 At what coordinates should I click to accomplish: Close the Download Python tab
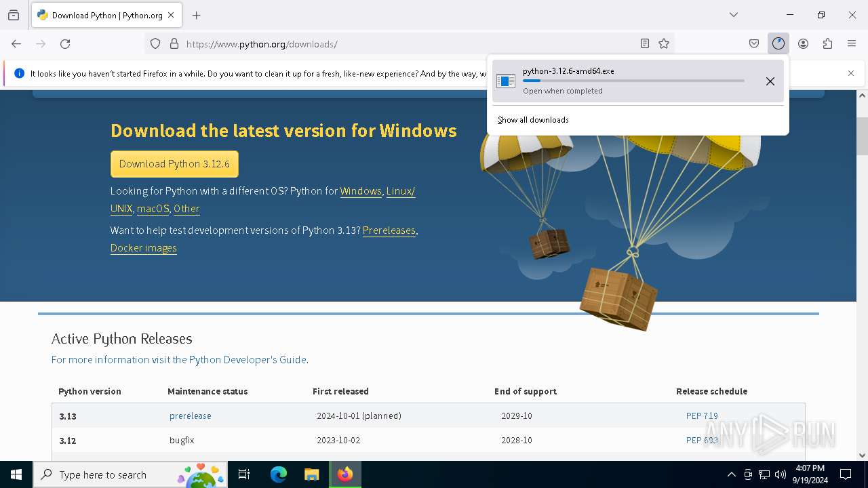171,15
